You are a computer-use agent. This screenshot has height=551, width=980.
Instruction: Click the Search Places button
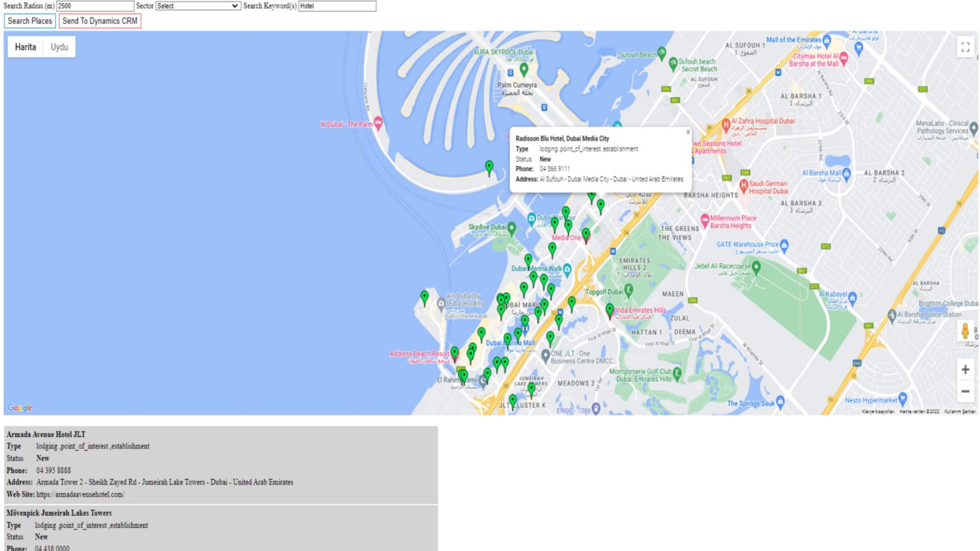pyautogui.click(x=30, y=21)
